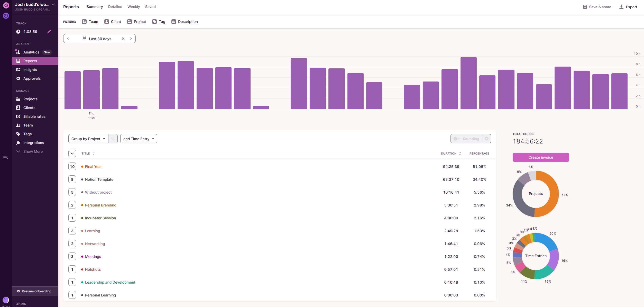644x307 pixels.
Task: Expand Show More in the sidebar
Action: click(33, 151)
